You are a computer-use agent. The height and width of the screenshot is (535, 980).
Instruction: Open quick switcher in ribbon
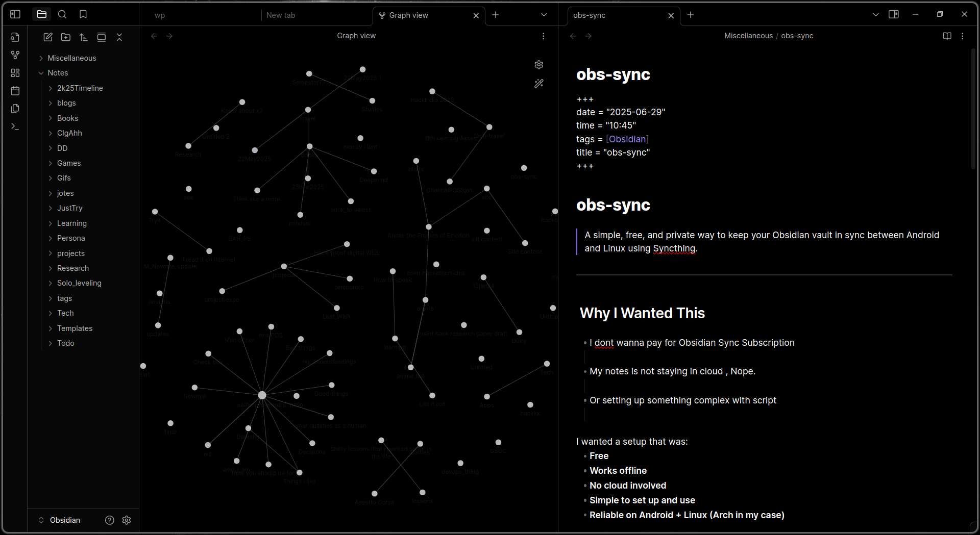15,37
